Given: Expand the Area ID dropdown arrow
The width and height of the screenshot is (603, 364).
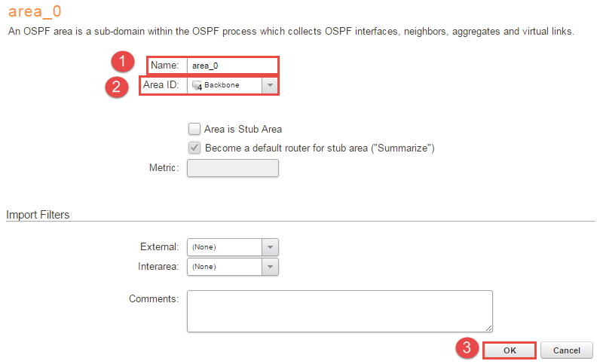Looking at the screenshot, I should tap(271, 85).
